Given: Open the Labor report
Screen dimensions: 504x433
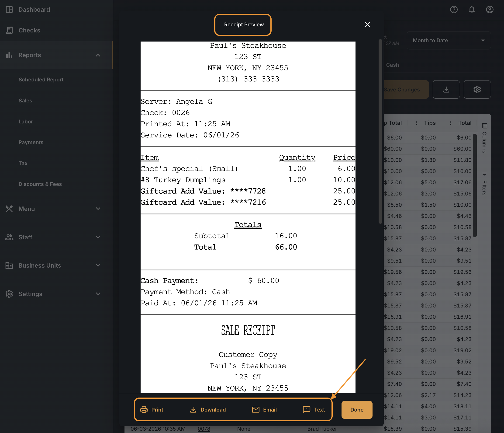Looking at the screenshot, I should point(26,122).
